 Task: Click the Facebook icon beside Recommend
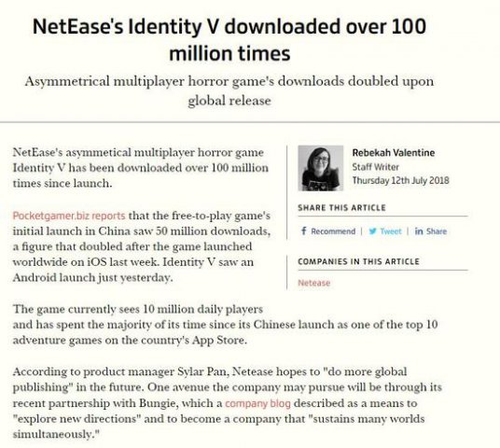[x=303, y=231]
